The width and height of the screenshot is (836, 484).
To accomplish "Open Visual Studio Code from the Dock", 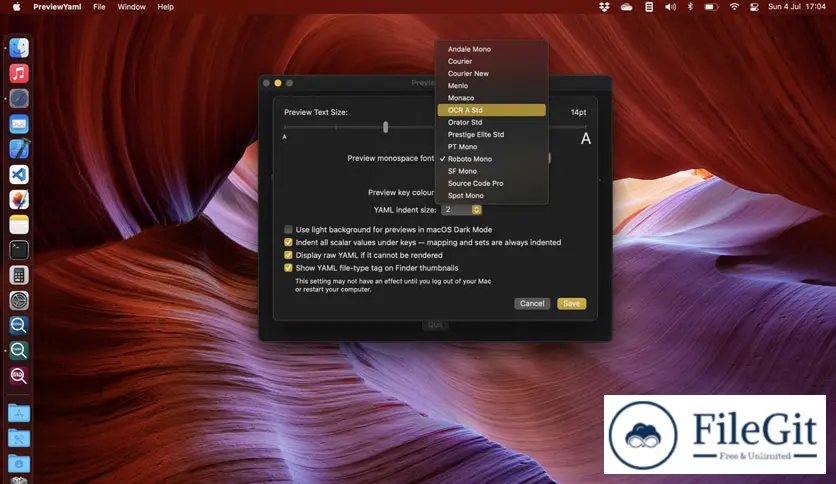I will click(x=19, y=174).
